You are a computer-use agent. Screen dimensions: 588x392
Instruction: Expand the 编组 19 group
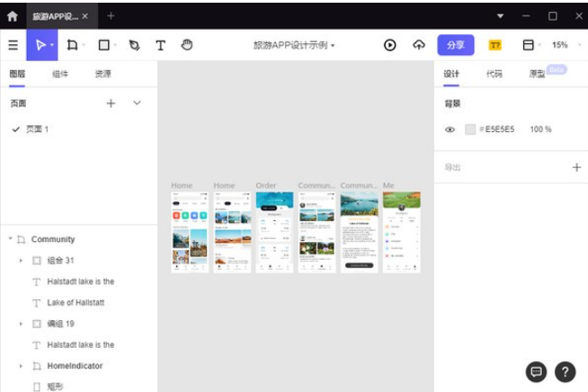21,324
